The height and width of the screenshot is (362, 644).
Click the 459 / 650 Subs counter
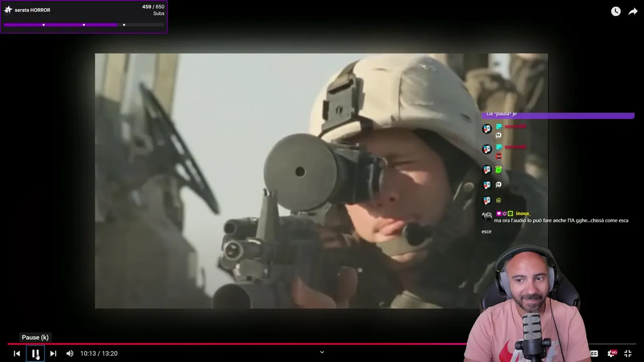coord(153,10)
